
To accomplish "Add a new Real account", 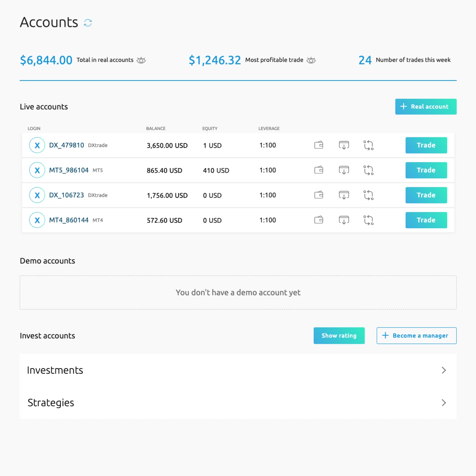I will (x=426, y=106).
